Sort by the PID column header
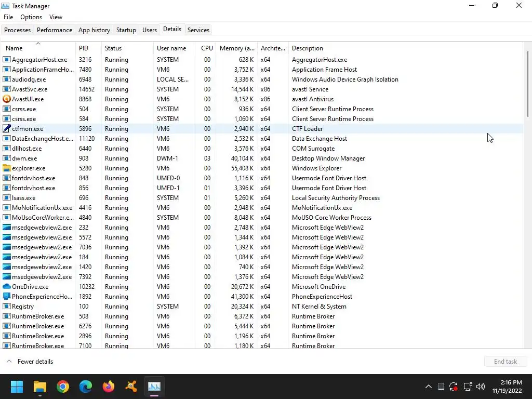Viewport: 532px width, 399px height. click(x=88, y=48)
